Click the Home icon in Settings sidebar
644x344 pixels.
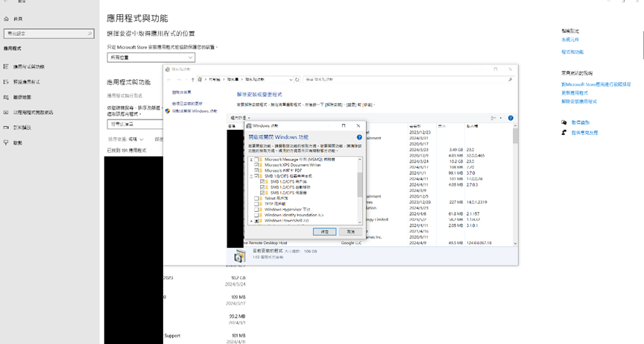pyautogui.click(x=6, y=19)
